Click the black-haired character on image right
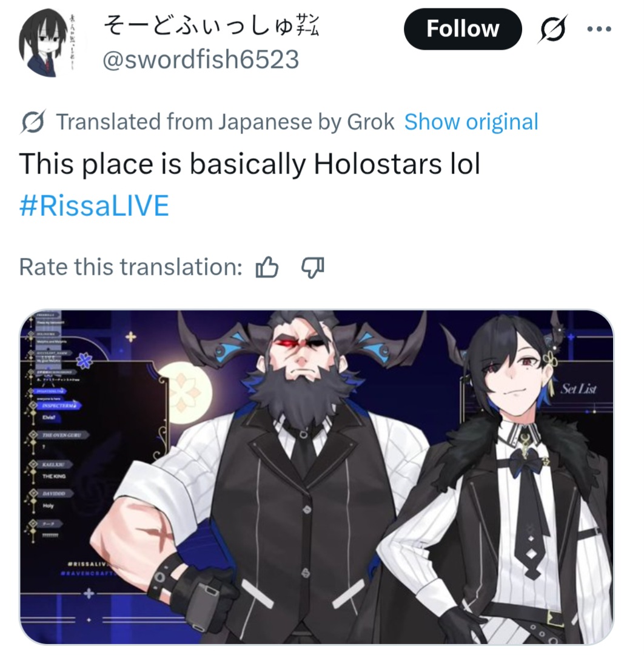 pyautogui.click(x=509, y=480)
